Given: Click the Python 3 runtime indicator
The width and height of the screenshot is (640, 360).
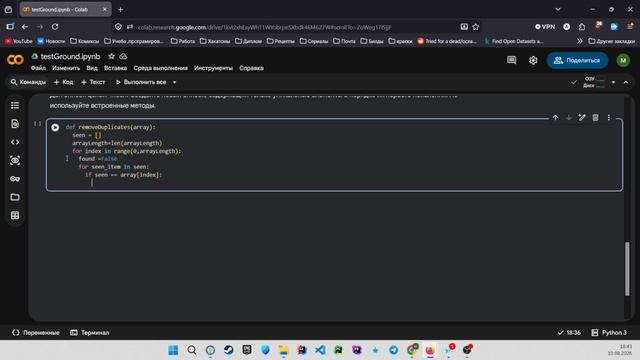Looking at the screenshot, I should (609, 333).
